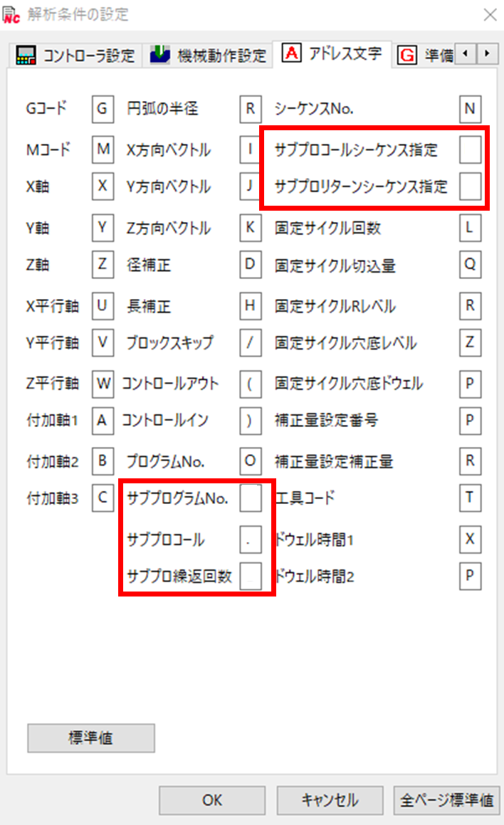Click the machine motion tab icon
Image resolution: width=504 pixels, height=825 pixels.
point(160,54)
